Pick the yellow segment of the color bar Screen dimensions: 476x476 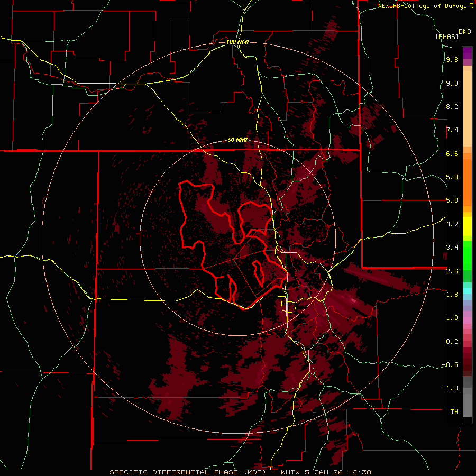[x=467, y=226]
